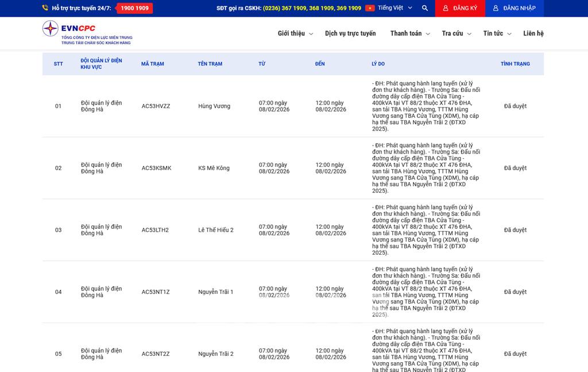The height and width of the screenshot is (372, 588).
Task: Click the phone support icon
Action: tap(45, 8)
